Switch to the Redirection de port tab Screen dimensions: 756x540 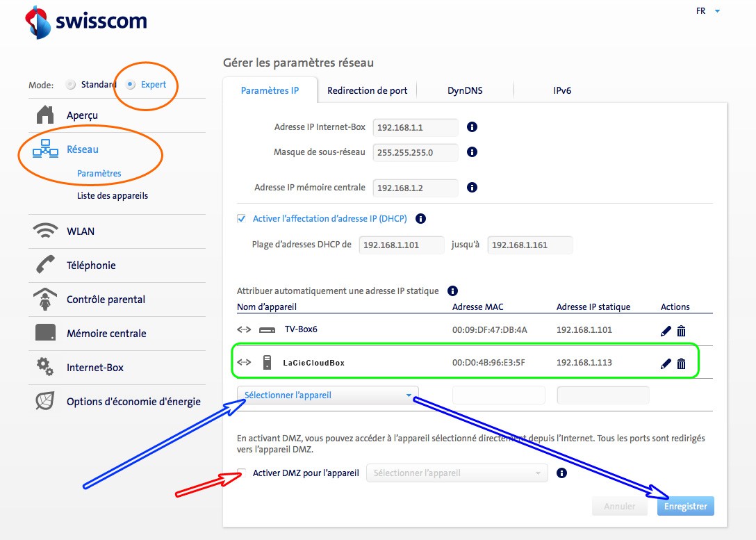tap(367, 90)
